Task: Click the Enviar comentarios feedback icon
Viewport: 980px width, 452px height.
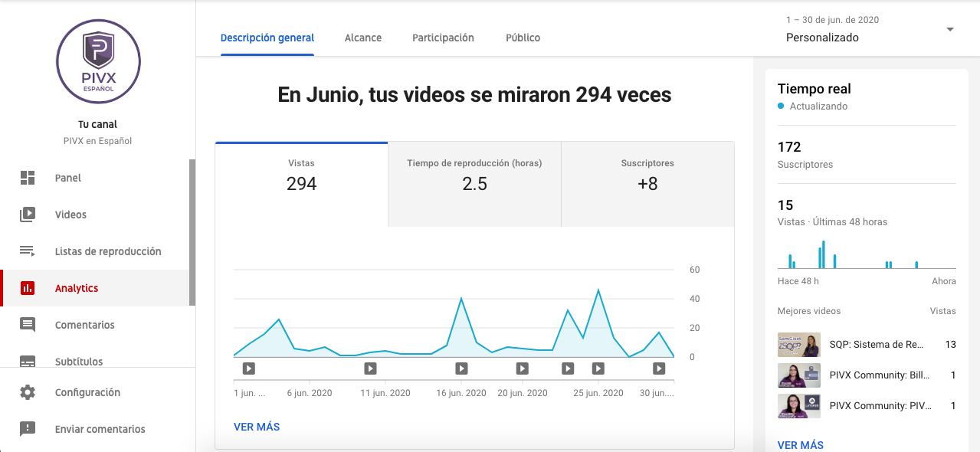Action: pyautogui.click(x=28, y=429)
